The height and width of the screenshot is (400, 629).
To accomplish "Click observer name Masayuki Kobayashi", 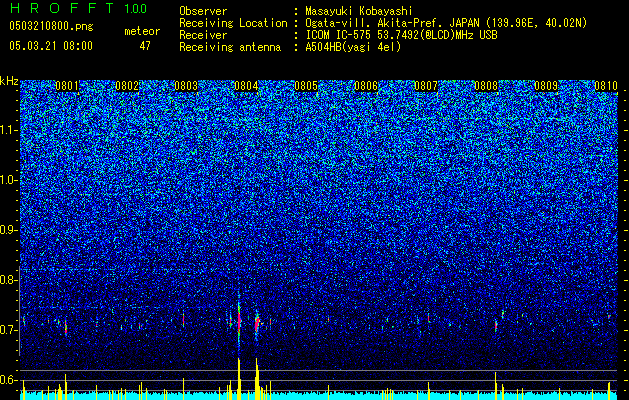I will coord(359,11).
